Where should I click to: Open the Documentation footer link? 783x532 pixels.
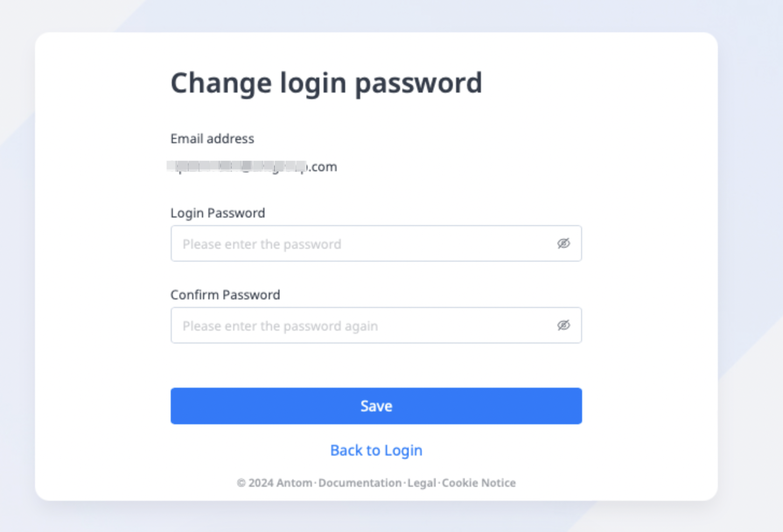[360, 483]
